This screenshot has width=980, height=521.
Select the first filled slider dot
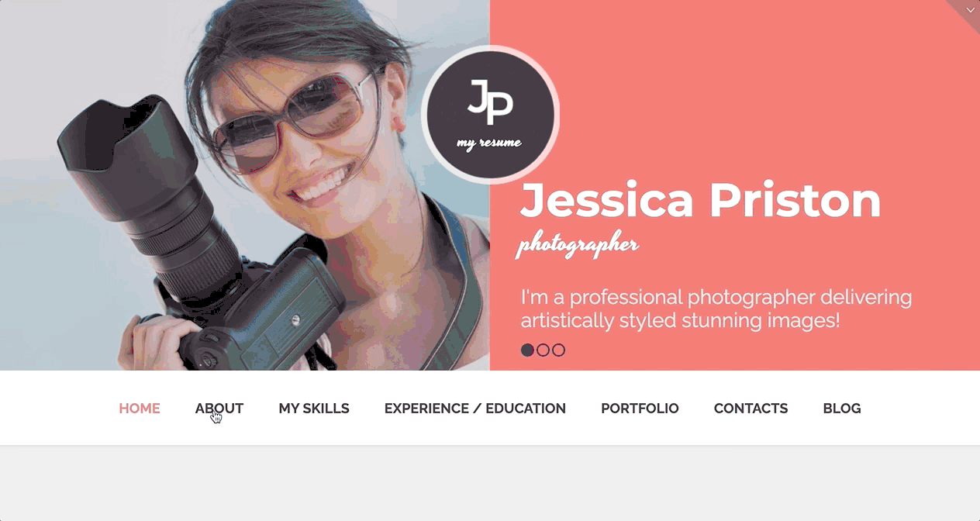tap(527, 350)
